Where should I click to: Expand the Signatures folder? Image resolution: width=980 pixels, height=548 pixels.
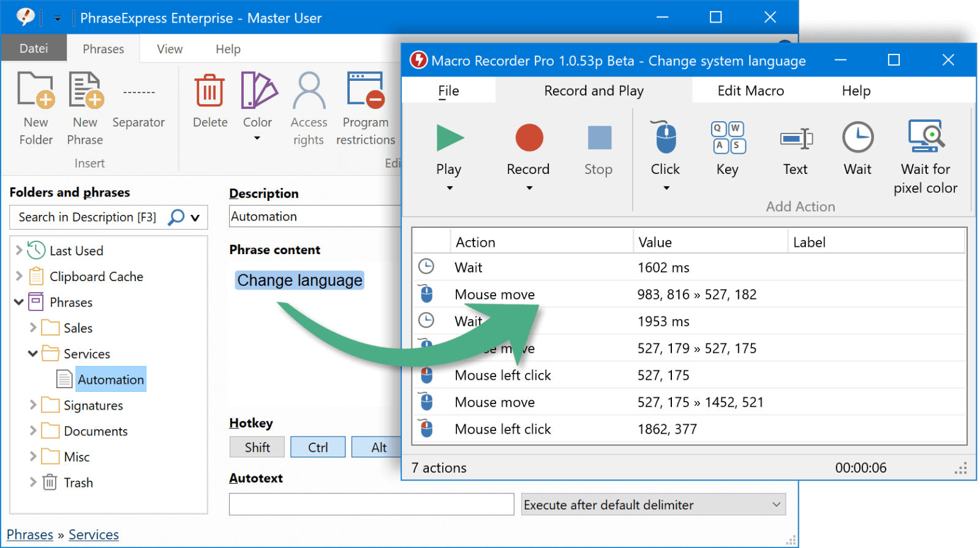click(33, 405)
